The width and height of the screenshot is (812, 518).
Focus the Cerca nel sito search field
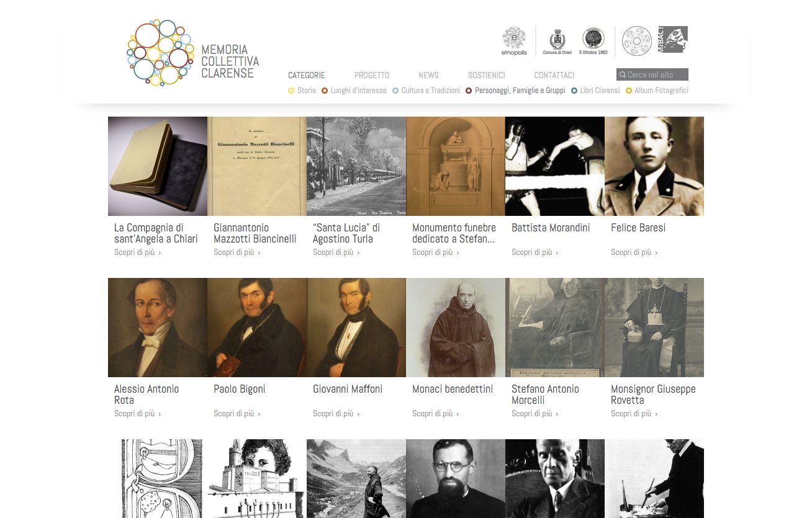click(652, 74)
